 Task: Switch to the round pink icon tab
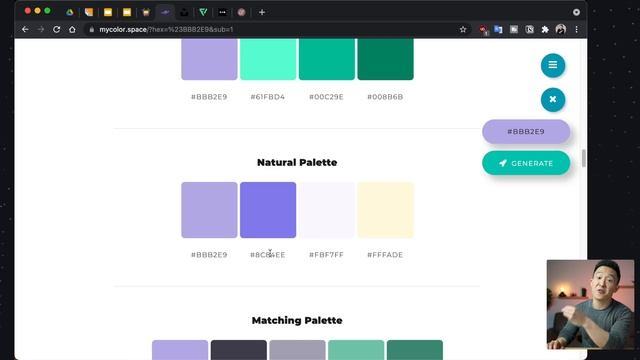click(x=242, y=12)
